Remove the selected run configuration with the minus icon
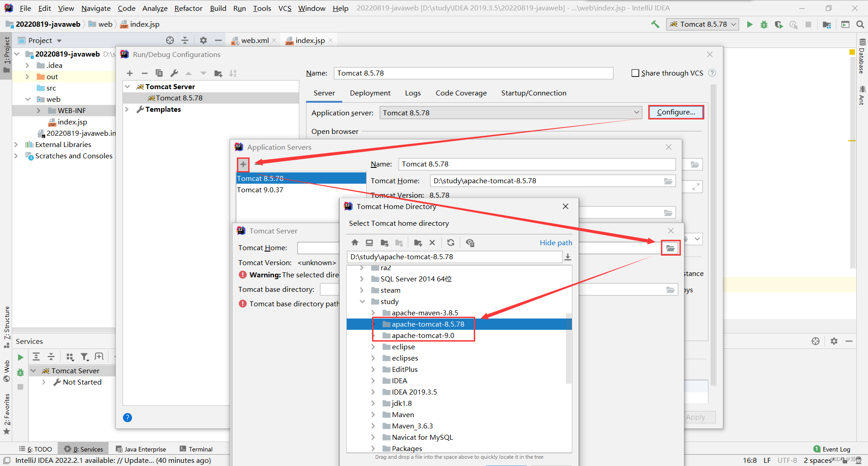Image resolution: width=868 pixels, height=466 pixels. [x=145, y=73]
